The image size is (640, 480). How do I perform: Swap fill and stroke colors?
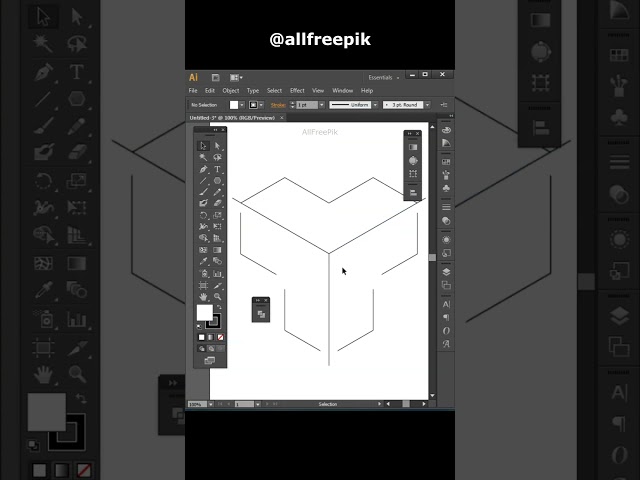(220, 307)
